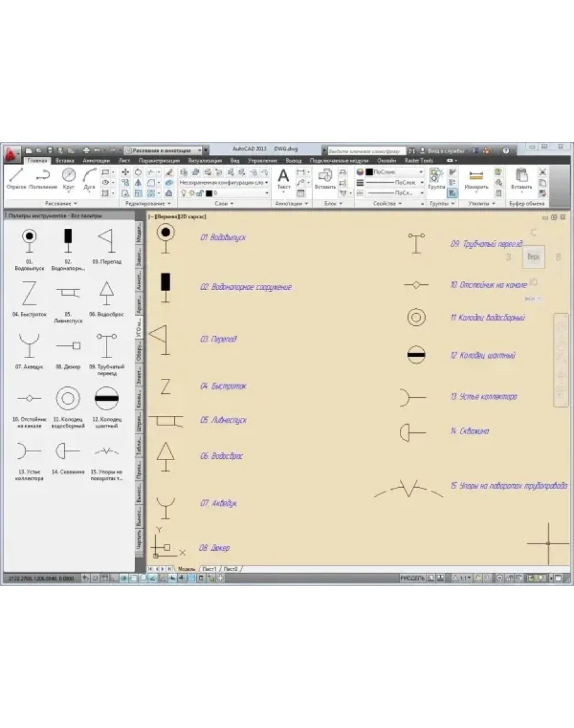The image size is (574, 728).
Task: Activate the Круг circle tool
Action: pyautogui.click(x=69, y=178)
